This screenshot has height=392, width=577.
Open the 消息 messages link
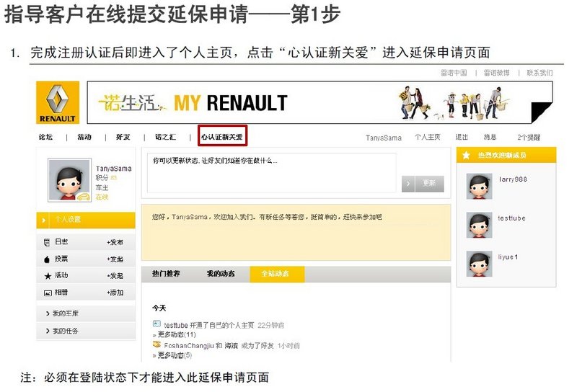coord(490,137)
